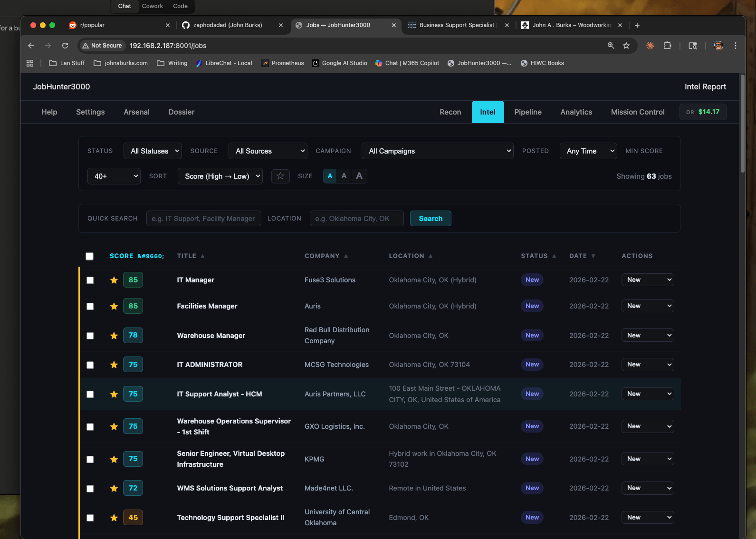Image resolution: width=756 pixels, height=539 pixels.
Task: Toggle star on IT Support Analyst - HCM row
Action: [114, 394]
